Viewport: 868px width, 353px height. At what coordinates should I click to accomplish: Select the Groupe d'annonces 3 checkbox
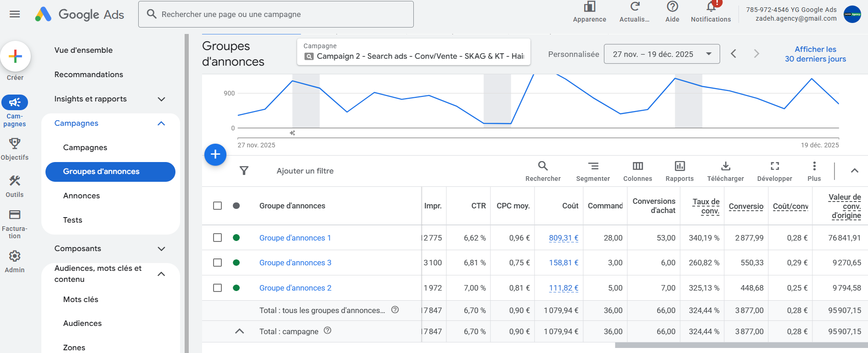218,263
